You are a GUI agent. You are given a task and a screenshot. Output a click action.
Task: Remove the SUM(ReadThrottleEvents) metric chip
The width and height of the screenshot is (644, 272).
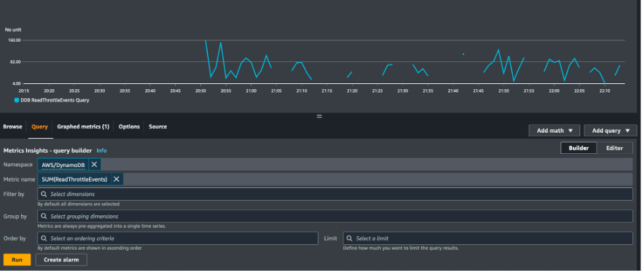pos(117,180)
